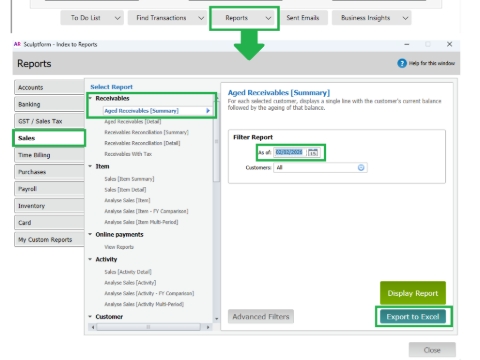480x360 pixels.
Task: Select Sales [Item Detail] report
Action: [125, 190]
